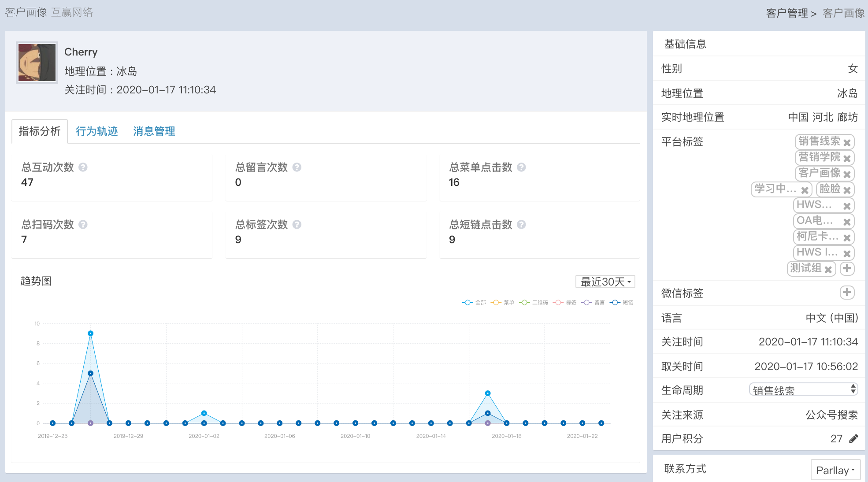Show help for 总短链点击数

coord(521,225)
